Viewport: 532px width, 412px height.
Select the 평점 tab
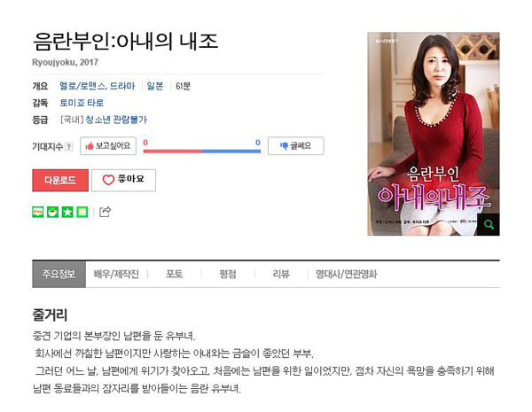click(x=228, y=274)
